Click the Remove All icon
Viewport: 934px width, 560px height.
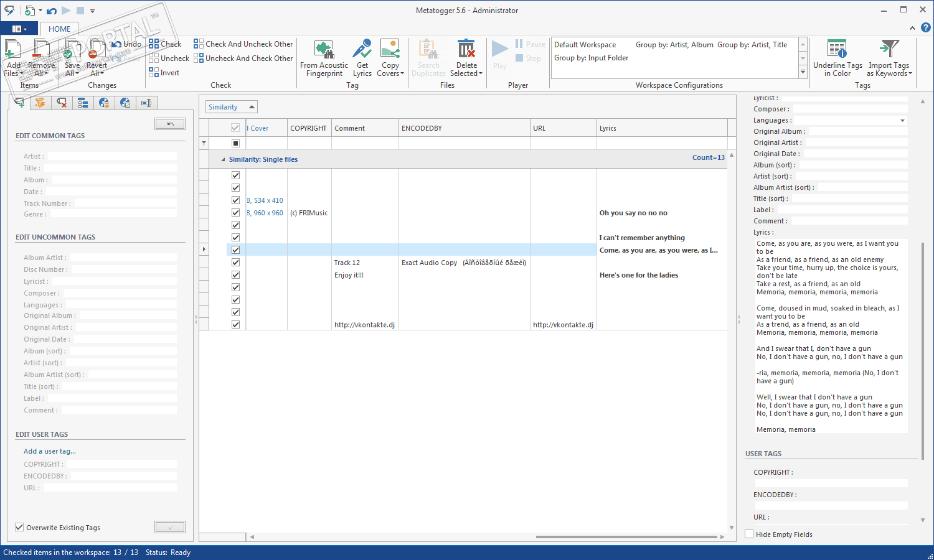point(42,50)
